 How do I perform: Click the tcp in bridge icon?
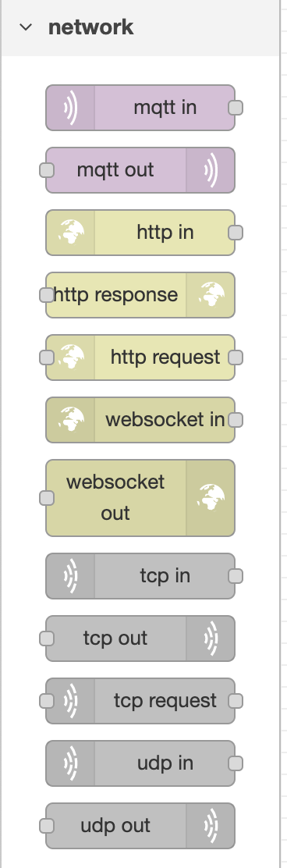(x=70, y=576)
